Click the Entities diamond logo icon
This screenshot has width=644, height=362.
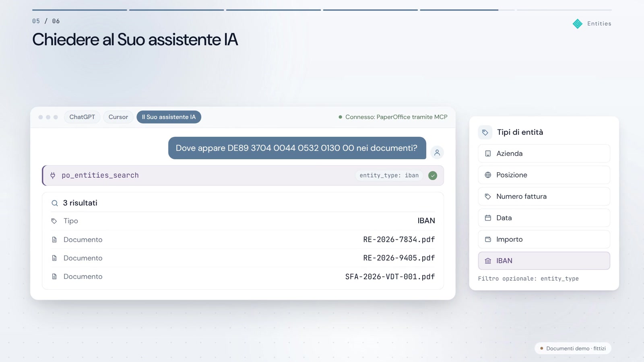pyautogui.click(x=578, y=24)
